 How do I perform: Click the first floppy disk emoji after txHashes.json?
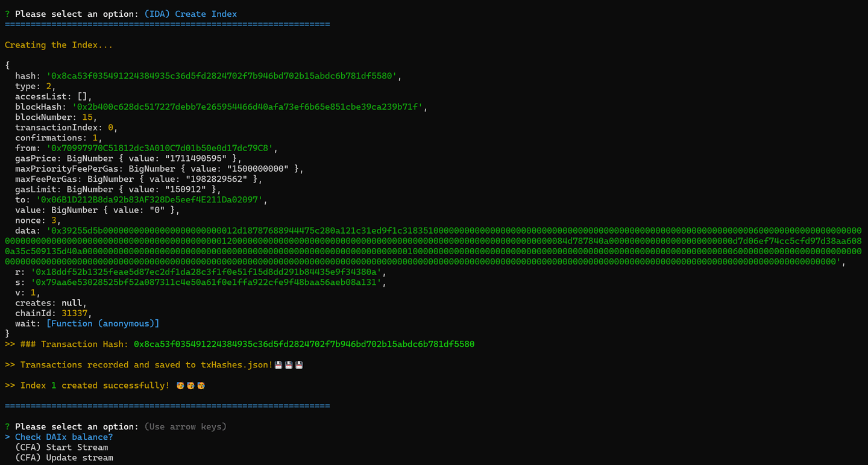[x=278, y=365]
